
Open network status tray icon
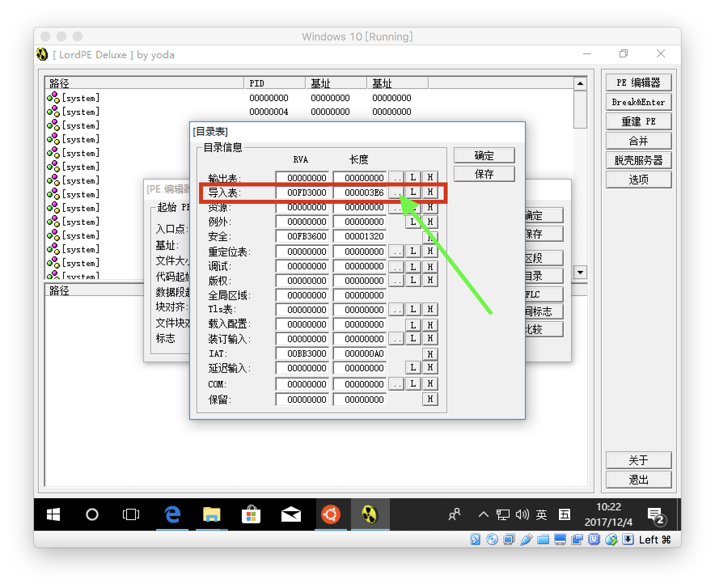(x=503, y=514)
